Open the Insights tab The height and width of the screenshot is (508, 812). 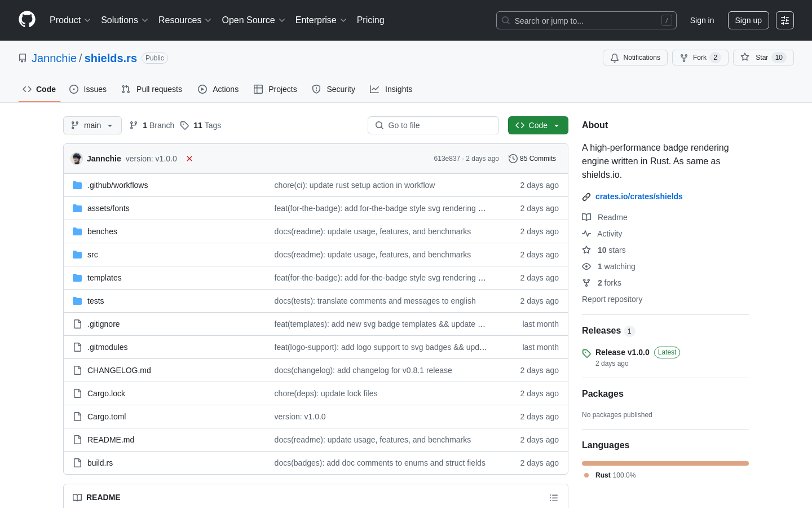[x=391, y=89]
